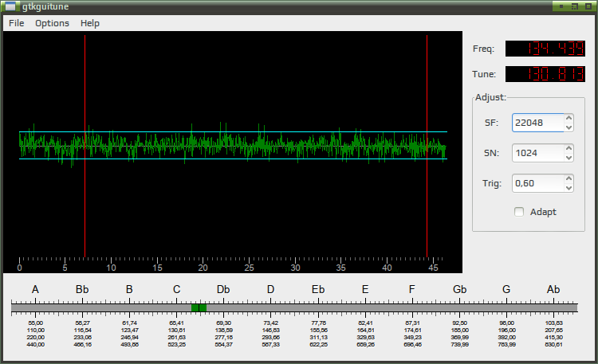Open the Help menu
The image size is (598, 364).
[x=90, y=23]
